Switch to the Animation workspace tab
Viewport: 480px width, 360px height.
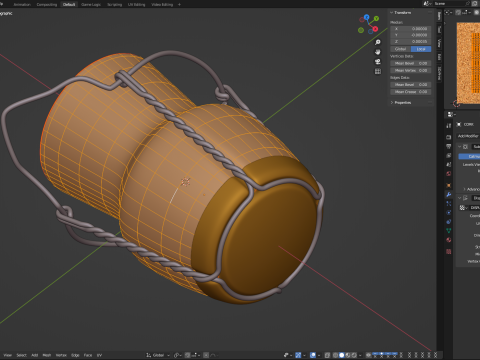[x=22, y=5]
